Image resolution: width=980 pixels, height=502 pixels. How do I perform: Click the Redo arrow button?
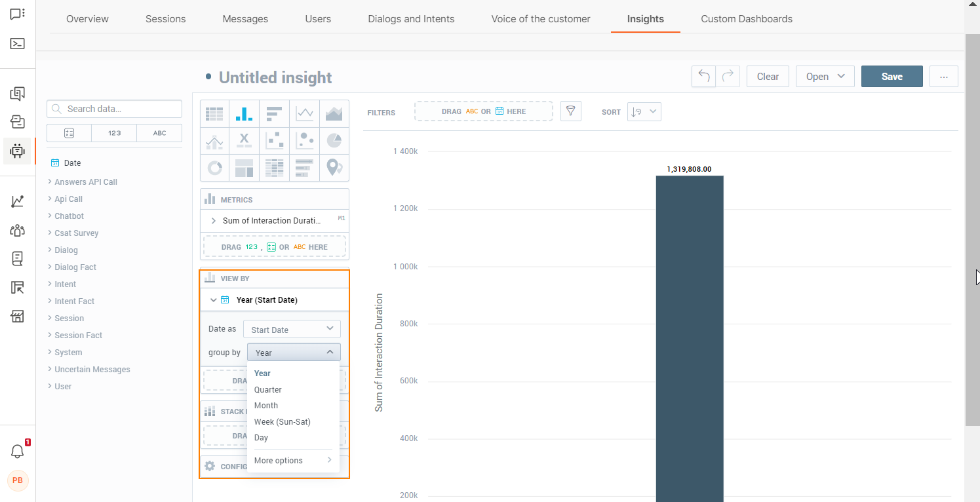728,77
